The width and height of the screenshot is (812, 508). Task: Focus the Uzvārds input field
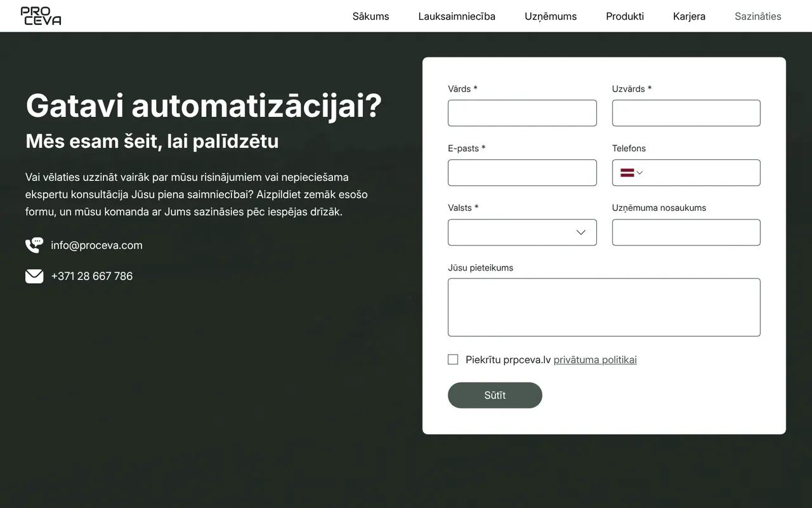tap(686, 113)
